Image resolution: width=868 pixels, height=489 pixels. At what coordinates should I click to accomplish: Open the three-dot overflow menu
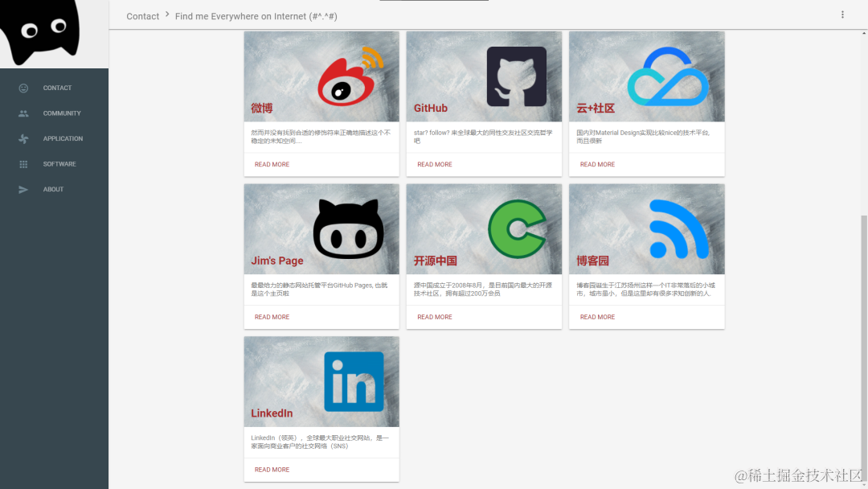[842, 14]
